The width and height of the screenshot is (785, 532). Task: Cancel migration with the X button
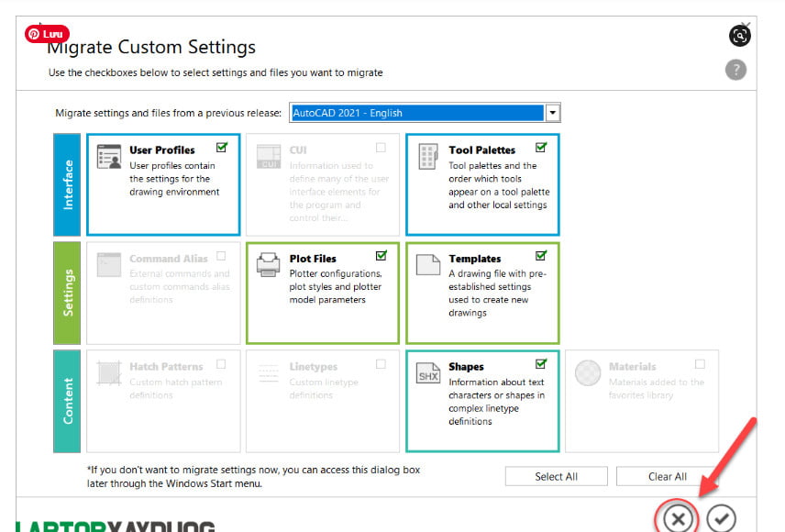pos(678,518)
